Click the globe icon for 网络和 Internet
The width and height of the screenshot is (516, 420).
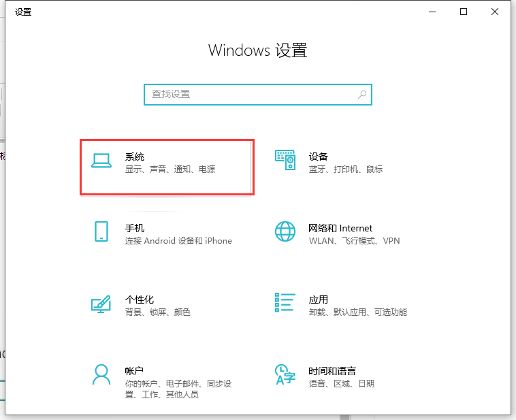pos(285,231)
